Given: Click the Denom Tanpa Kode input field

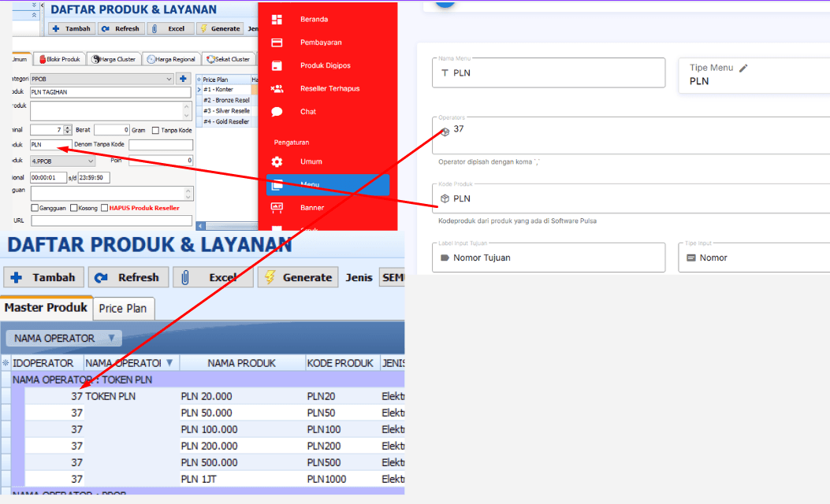Looking at the screenshot, I should tap(160, 144).
